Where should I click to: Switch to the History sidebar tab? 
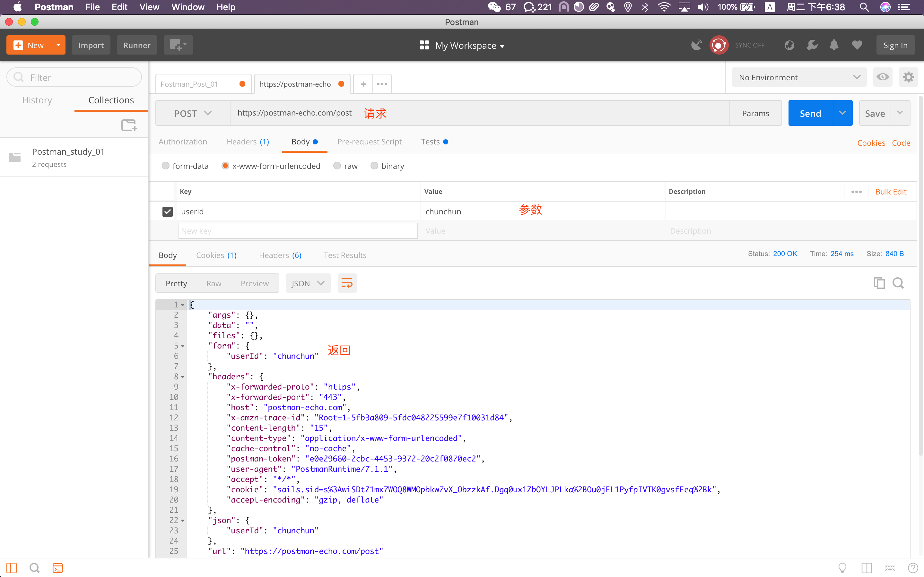(x=37, y=100)
